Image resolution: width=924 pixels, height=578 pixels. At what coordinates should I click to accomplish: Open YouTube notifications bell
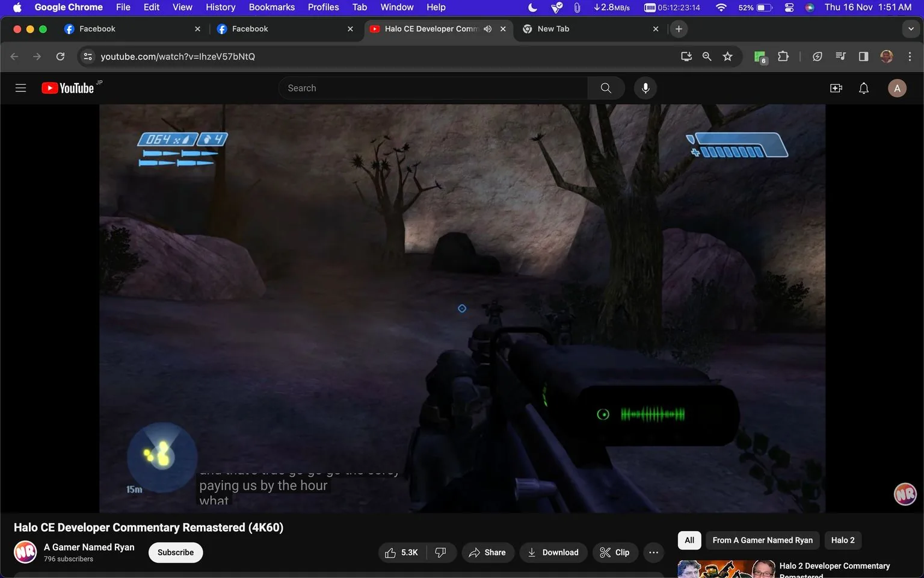click(x=863, y=87)
